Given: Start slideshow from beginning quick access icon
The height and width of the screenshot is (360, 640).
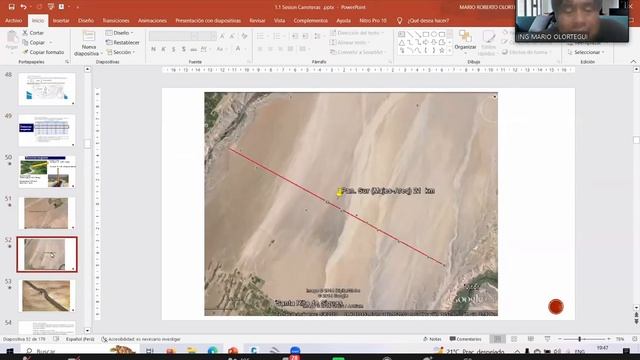Looking at the screenshot, I should [51, 7].
